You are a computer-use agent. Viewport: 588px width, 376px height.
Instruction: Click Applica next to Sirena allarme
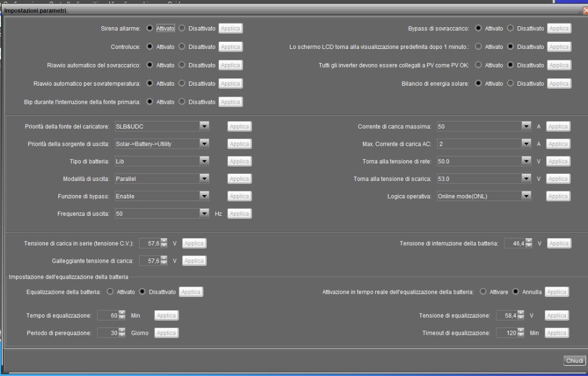[230, 29]
